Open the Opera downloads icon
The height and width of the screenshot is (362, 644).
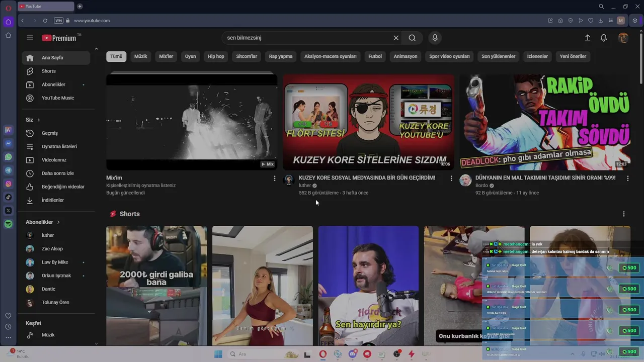click(x=601, y=21)
